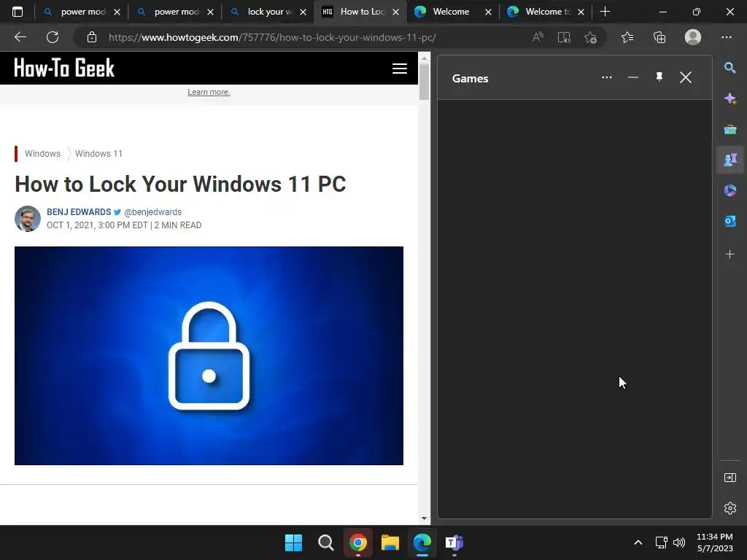Select the sidebar Games chess icon
Screen dimensions: 747x560
pyautogui.click(x=729, y=160)
